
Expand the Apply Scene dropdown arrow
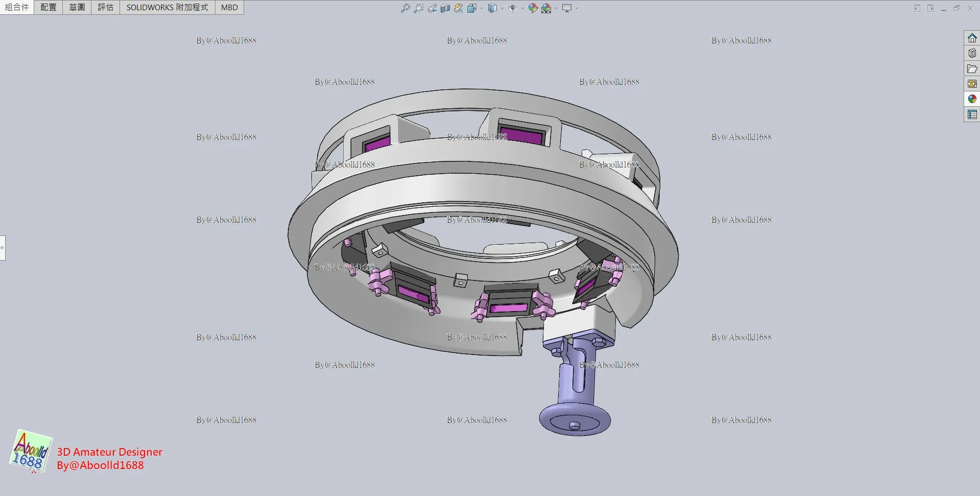(x=556, y=8)
